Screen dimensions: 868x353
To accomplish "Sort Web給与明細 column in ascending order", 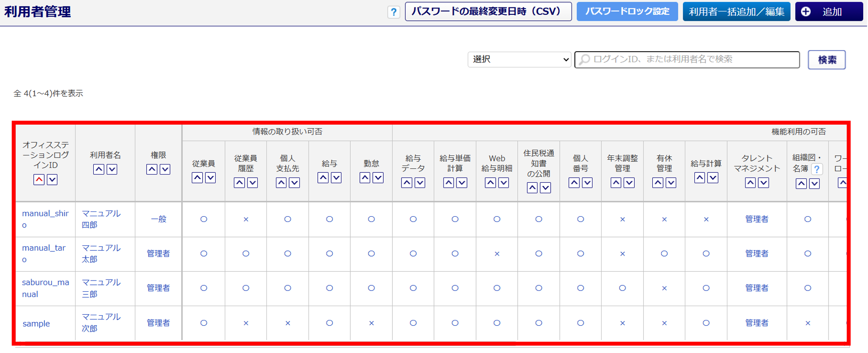I will 490,183.
